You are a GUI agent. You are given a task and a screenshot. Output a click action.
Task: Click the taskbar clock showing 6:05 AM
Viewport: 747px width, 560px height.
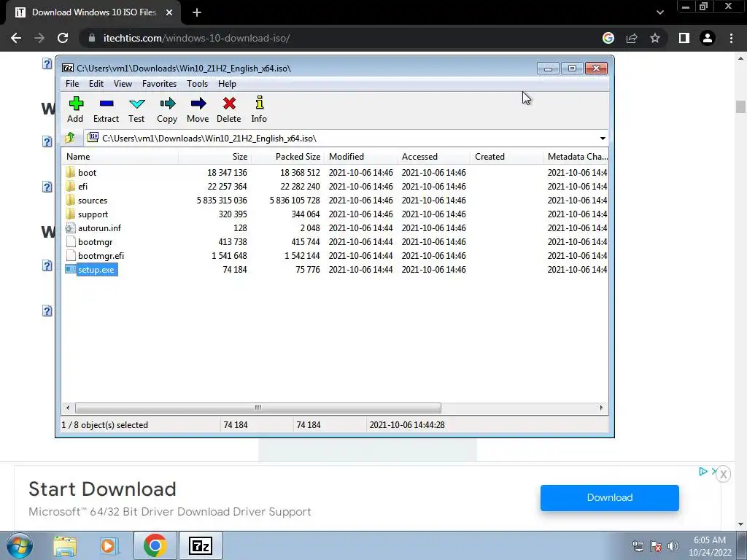tap(710, 546)
